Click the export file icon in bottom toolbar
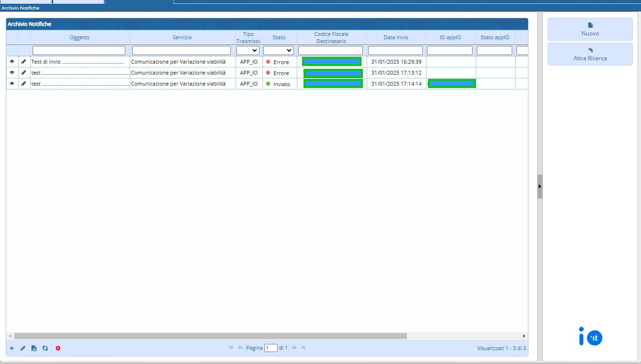This screenshot has width=641, height=364. 34,348
